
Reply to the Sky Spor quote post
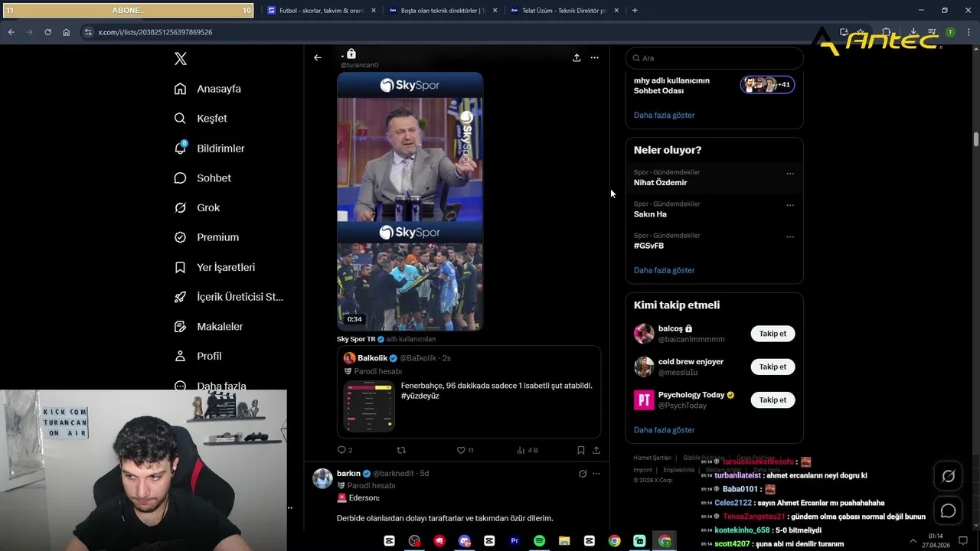[x=345, y=450]
